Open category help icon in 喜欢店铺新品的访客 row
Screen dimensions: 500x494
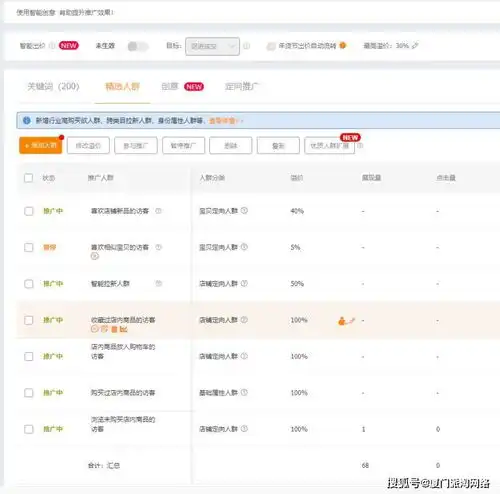coord(244,211)
